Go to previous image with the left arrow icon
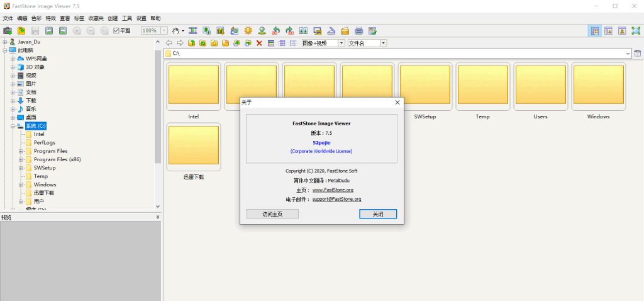 click(x=49, y=30)
